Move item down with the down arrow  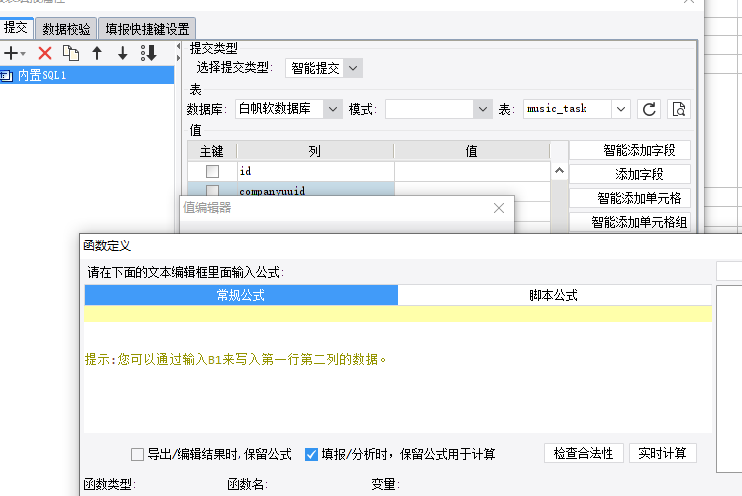click(x=123, y=53)
